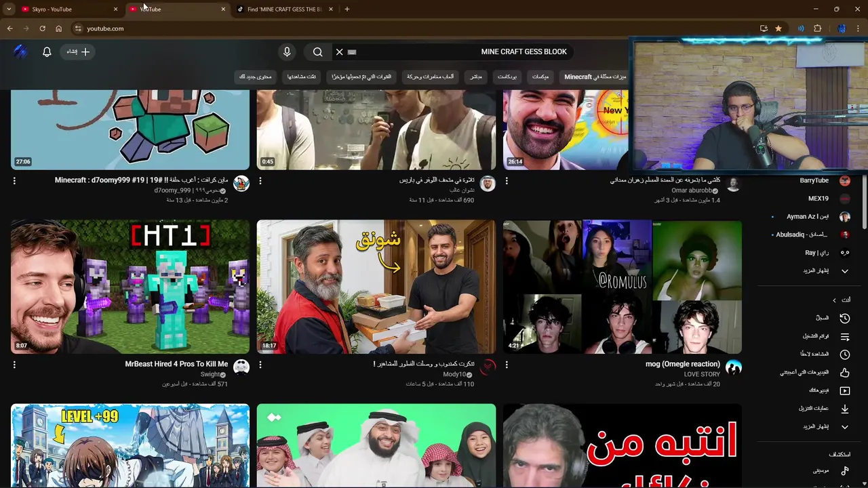Open options menu for d7oomy999 Minecraft video

point(14,181)
